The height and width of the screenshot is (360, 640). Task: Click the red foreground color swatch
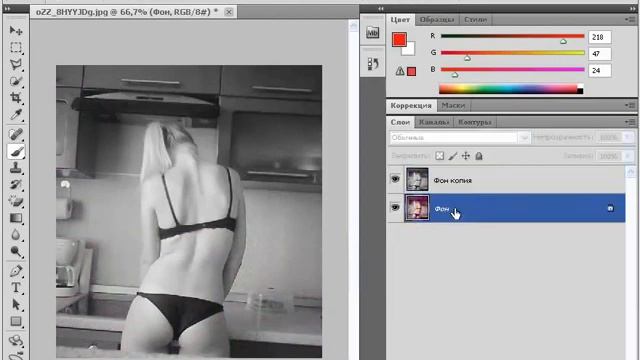coord(398,39)
